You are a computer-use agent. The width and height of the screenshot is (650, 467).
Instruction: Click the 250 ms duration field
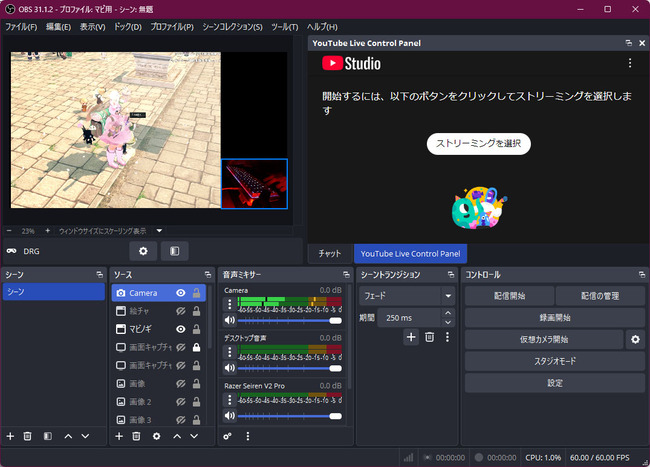(409, 318)
